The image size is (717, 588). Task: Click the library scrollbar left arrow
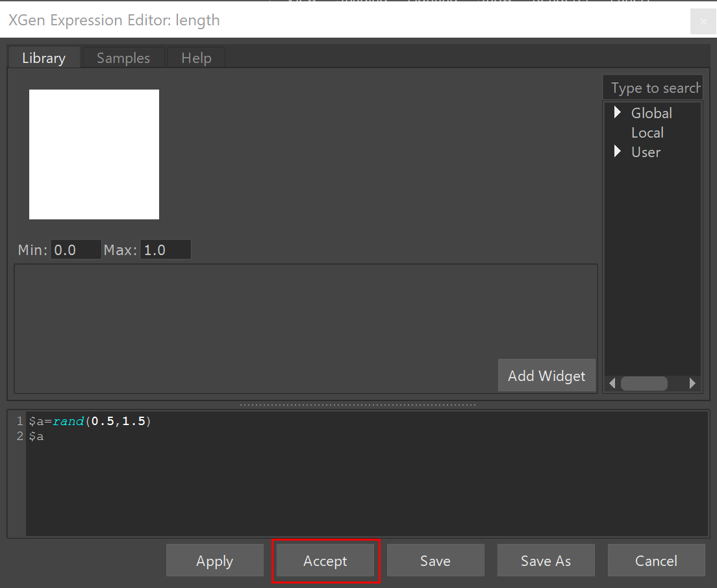point(612,384)
